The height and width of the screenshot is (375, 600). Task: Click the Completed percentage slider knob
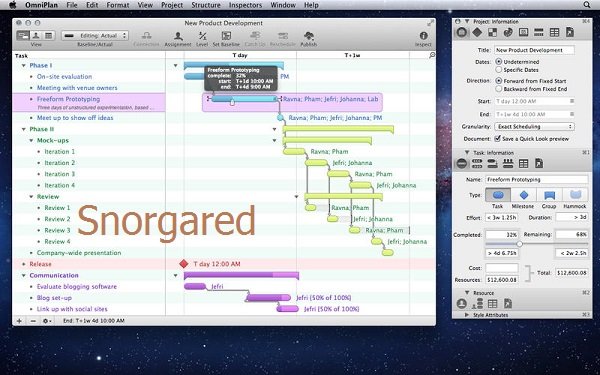(x=519, y=244)
